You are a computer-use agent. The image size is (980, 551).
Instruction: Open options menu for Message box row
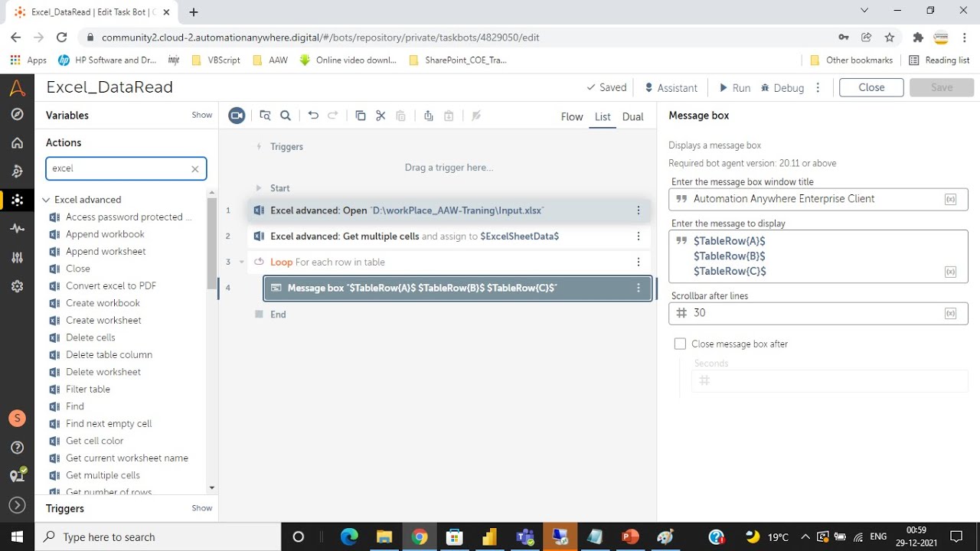639,289
